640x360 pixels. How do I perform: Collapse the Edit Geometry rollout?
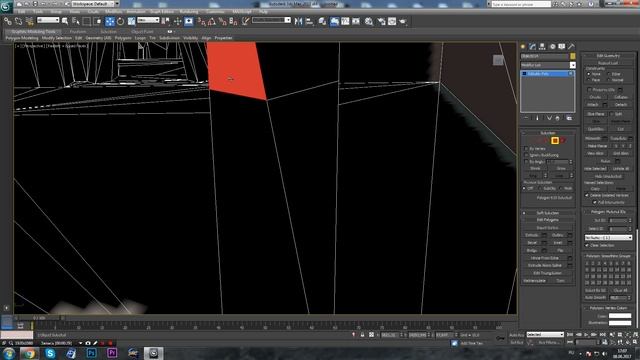(608, 56)
